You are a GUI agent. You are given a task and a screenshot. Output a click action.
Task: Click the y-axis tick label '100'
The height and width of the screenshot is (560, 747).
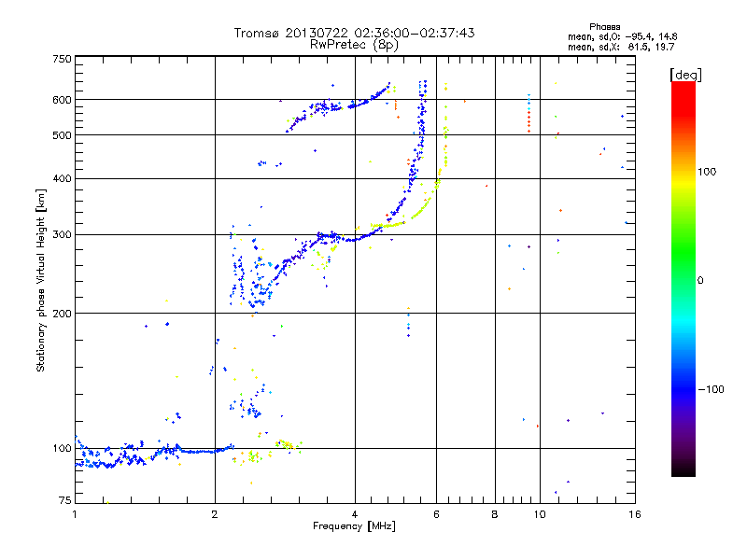[x=62, y=449]
